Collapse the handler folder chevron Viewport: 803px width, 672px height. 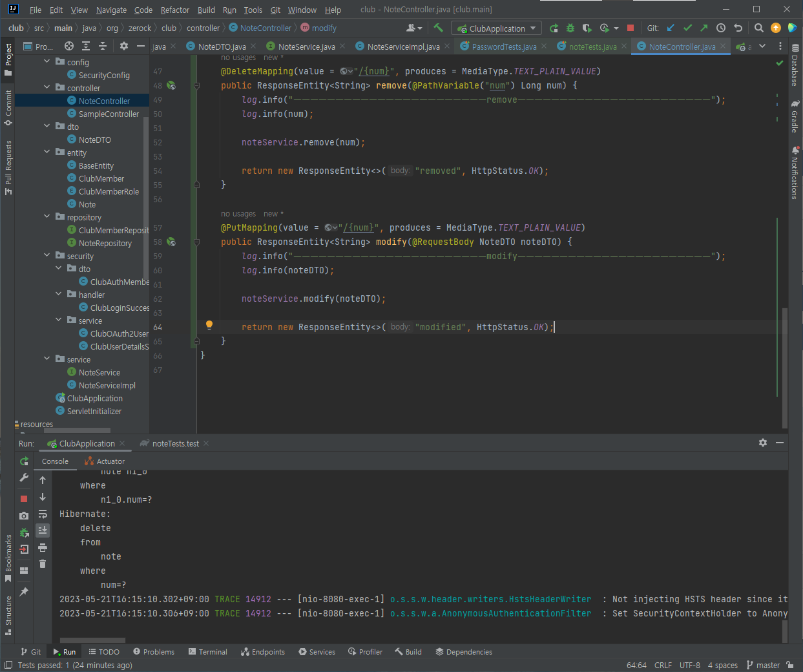[58, 295]
